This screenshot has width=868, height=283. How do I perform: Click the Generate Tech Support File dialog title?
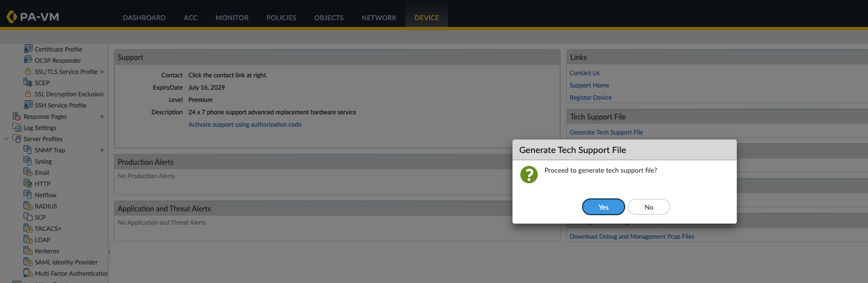click(572, 150)
